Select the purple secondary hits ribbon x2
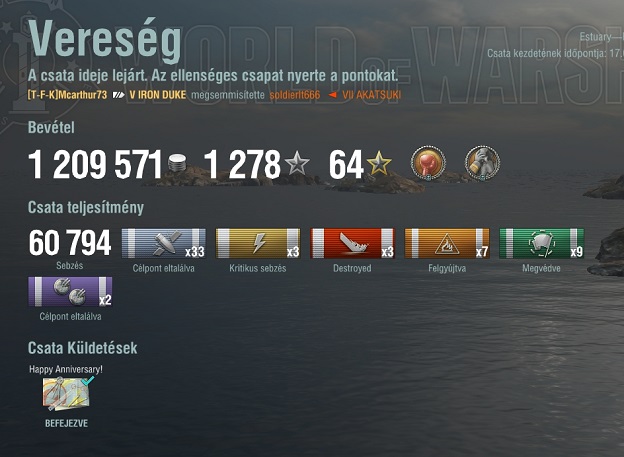Viewport: 624px width, 457px height. click(70, 292)
